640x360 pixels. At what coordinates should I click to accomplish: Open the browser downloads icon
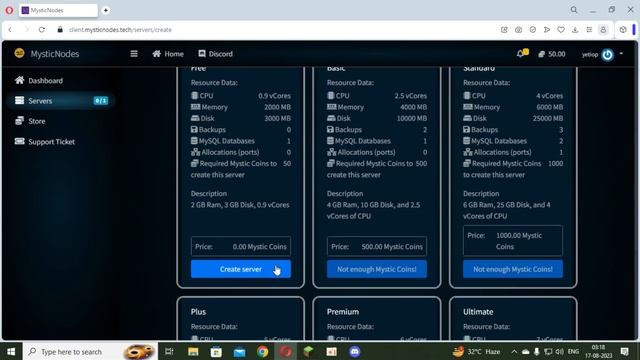pyautogui.click(x=575, y=30)
